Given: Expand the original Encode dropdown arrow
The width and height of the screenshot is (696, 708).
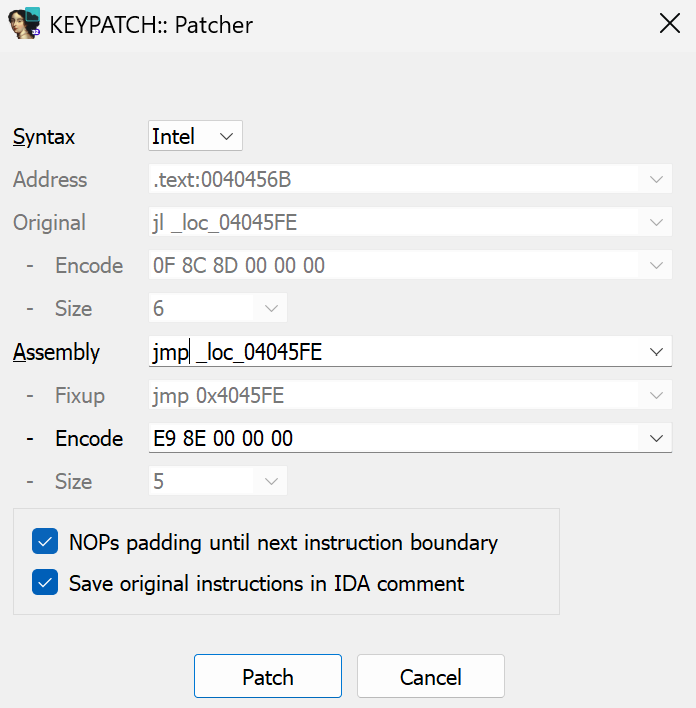Looking at the screenshot, I should click(x=656, y=265).
